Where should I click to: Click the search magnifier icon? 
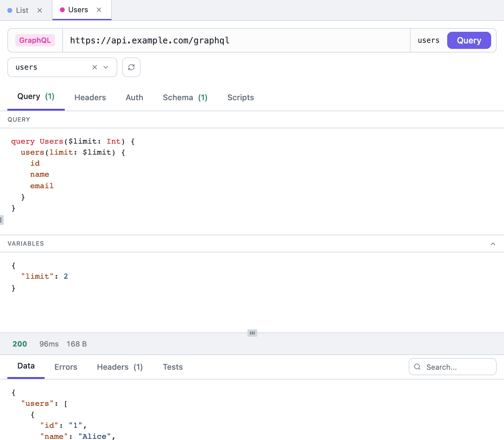pos(417,367)
